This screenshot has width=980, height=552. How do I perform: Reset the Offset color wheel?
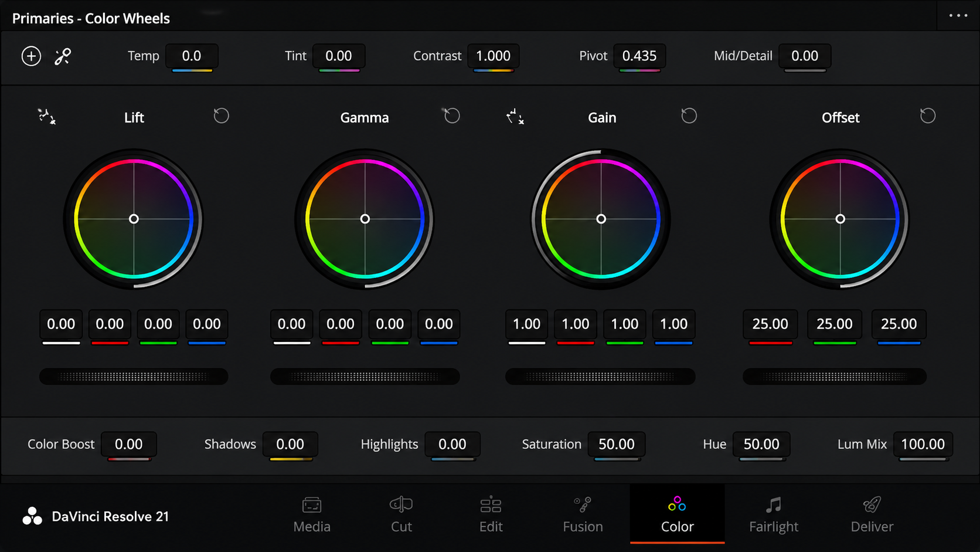pos(927,116)
